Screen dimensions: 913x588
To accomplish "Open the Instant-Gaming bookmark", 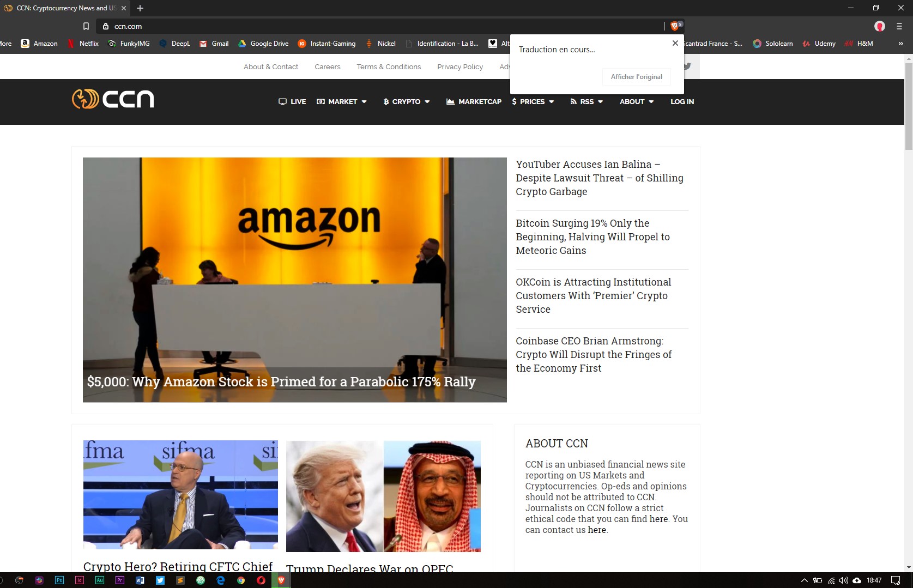I will click(x=327, y=44).
